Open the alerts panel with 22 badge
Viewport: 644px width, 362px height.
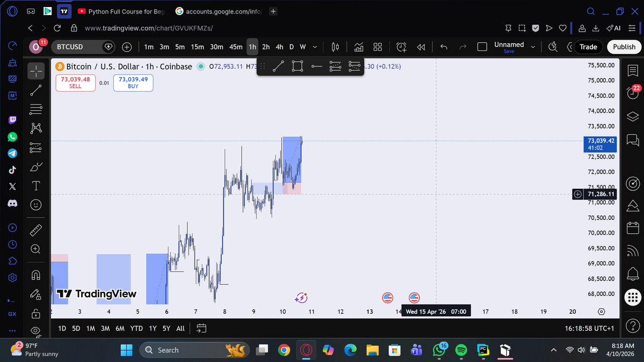(633, 93)
